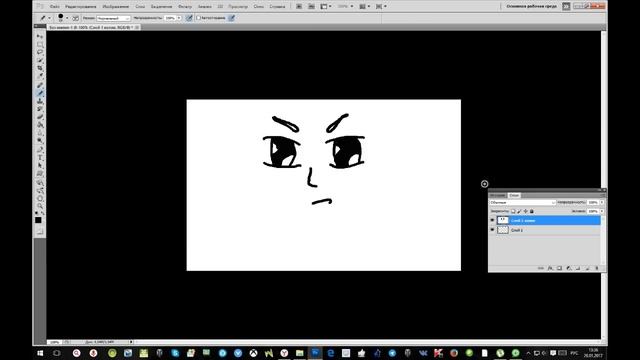Set the foreground color swatch
This screenshot has width=640, height=360.
point(38,220)
